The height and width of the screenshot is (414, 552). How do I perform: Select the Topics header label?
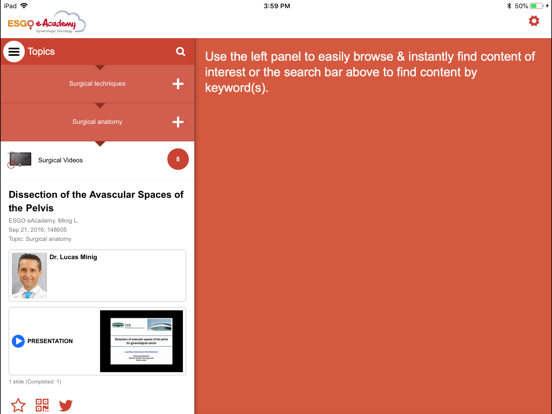click(41, 52)
